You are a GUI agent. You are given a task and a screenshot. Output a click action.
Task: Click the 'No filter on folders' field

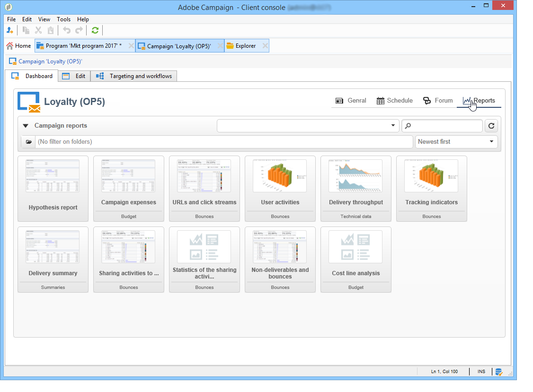click(x=224, y=142)
